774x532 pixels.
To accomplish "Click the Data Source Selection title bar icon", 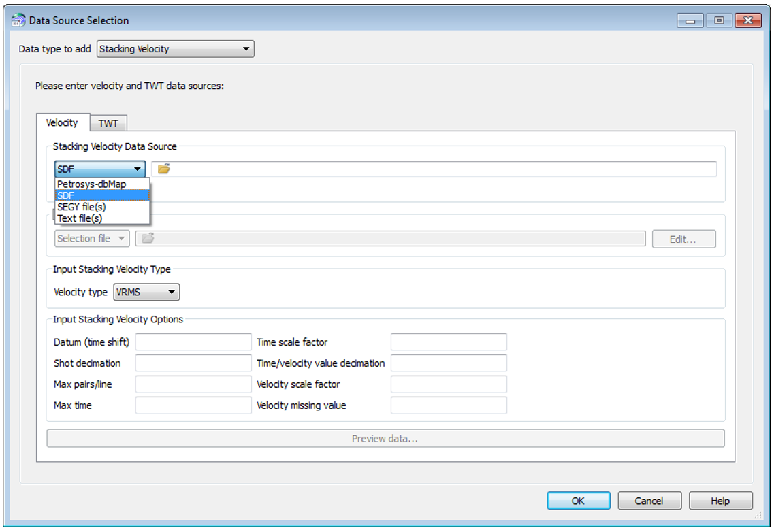I will coord(18,20).
